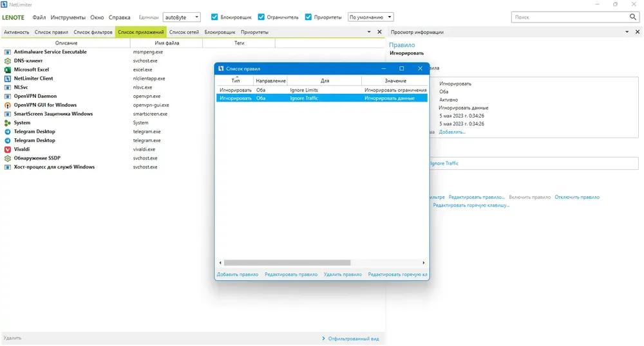644x346 pixels.
Task: Click the Добавить правило link
Action: 238,275
